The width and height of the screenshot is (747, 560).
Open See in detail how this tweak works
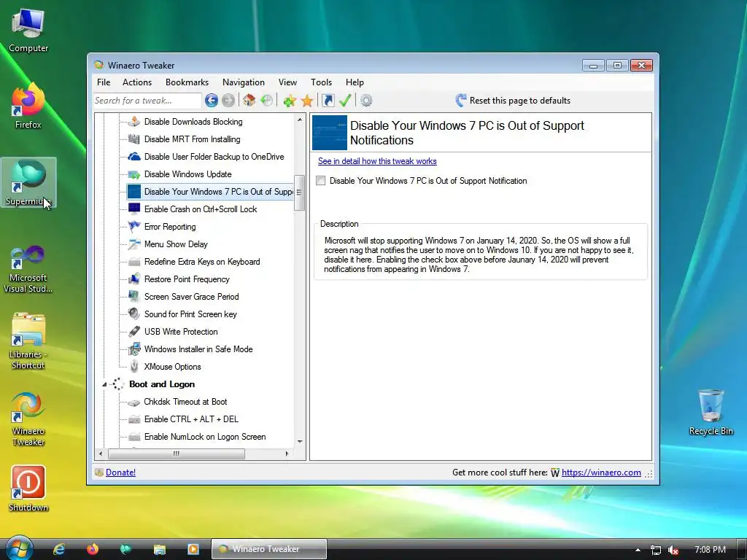[377, 161]
